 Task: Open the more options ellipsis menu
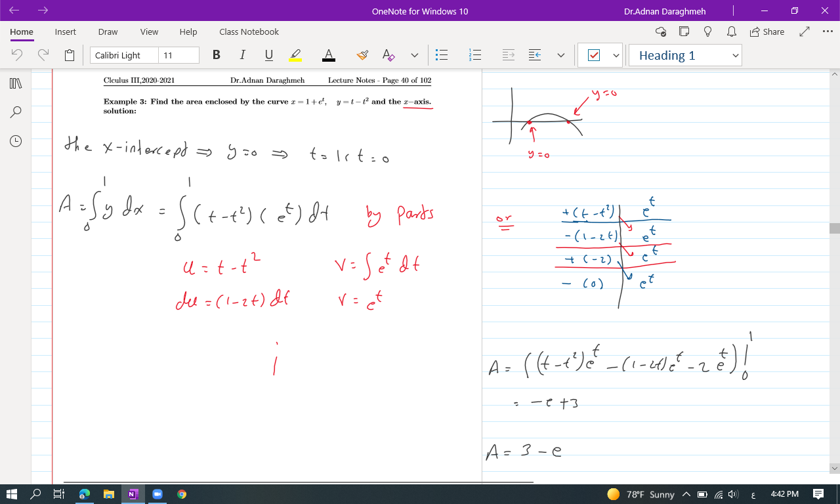[827, 31]
